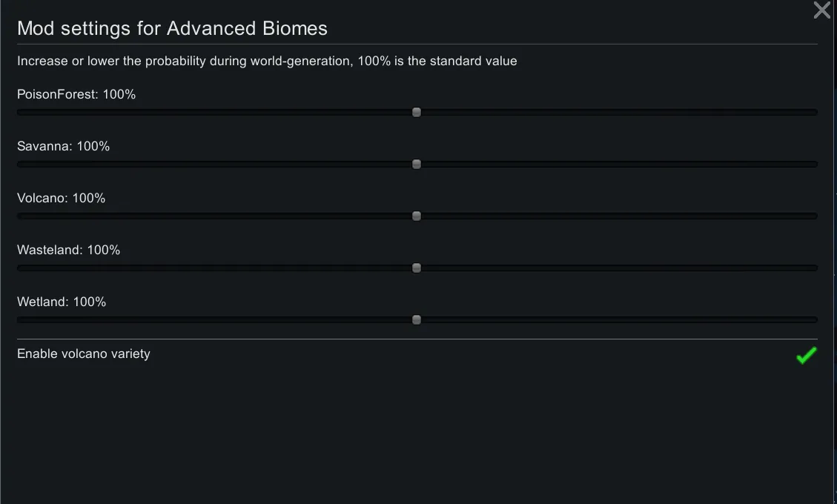Lower PoisonForest by clicking track left of handle
The image size is (837, 504).
pos(215,113)
